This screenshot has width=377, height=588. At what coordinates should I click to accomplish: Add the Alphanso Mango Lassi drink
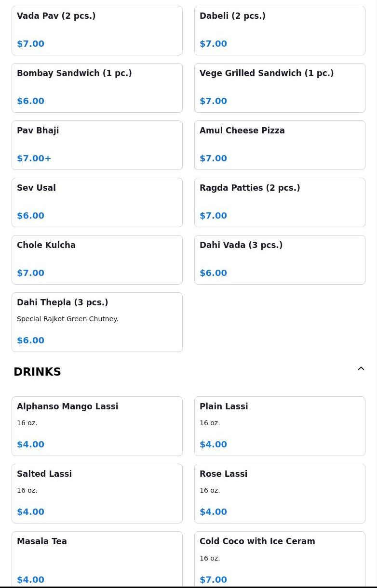click(x=97, y=426)
